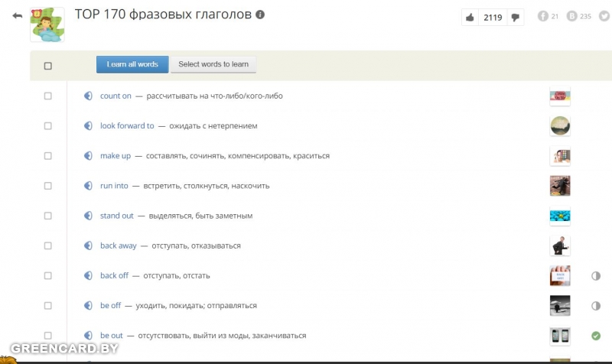Screen dimensions: 612x364
Task: Play pronunciation of 'make up'
Action: click(x=88, y=156)
